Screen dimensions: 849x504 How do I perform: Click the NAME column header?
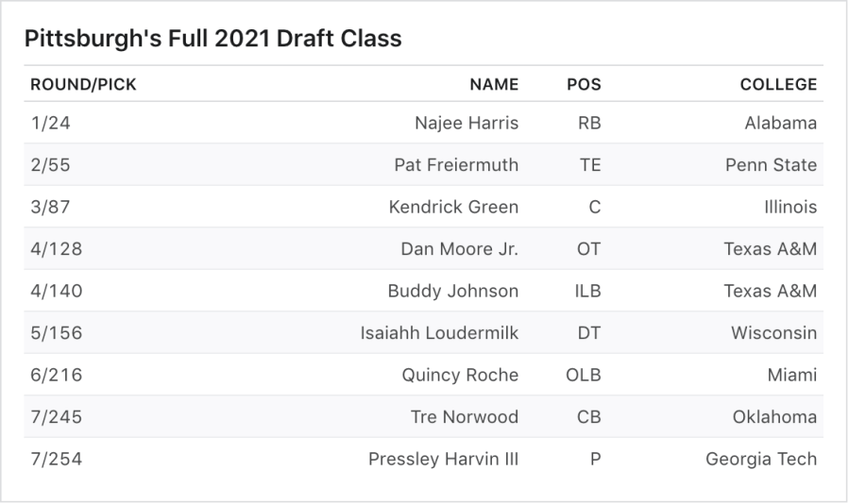(x=494, y=85)
